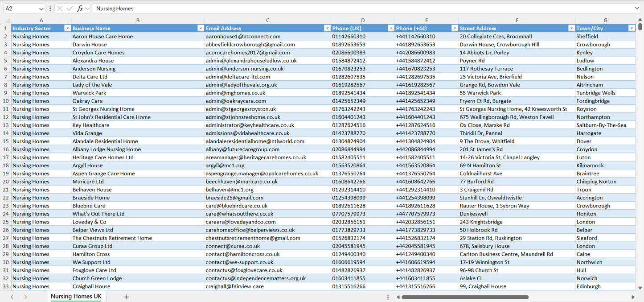Image resolution: width=644 pixels, height=302 pixels.
Task: Select cell Northampton
Action: (605, 117)
